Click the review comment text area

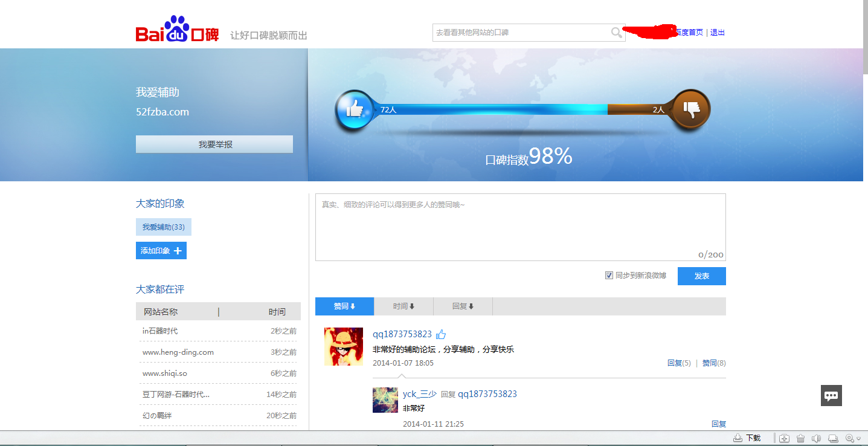[520, 227]
